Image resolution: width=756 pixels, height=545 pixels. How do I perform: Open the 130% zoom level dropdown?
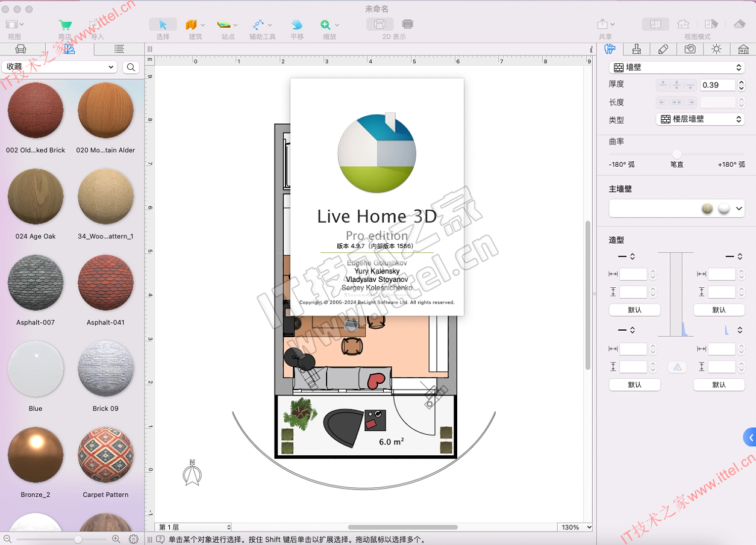(x=576, y=528)
